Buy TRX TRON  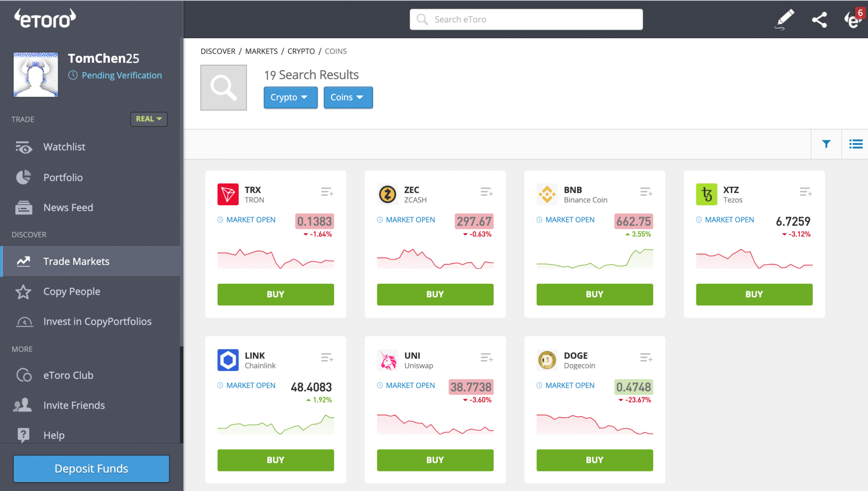(x=275, y=294)
